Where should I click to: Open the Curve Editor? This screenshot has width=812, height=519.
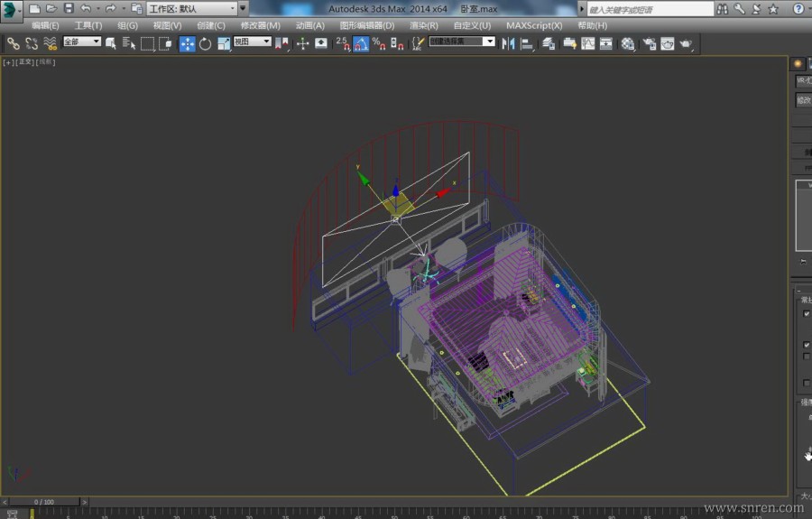click(587, 44)
